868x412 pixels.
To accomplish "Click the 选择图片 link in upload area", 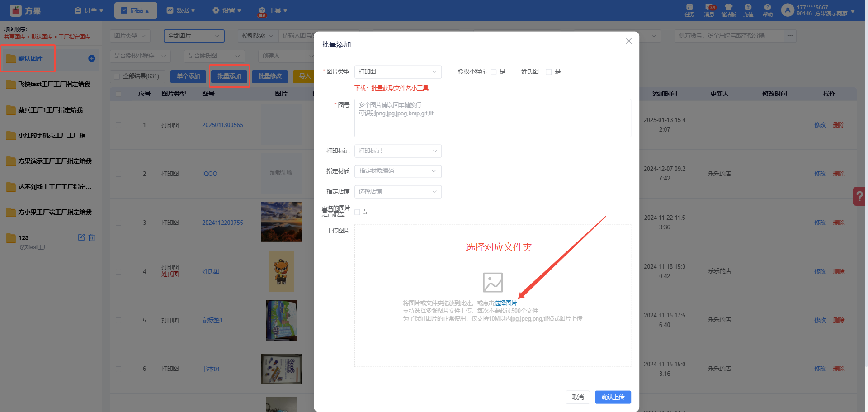I will [x=505, y=303].
